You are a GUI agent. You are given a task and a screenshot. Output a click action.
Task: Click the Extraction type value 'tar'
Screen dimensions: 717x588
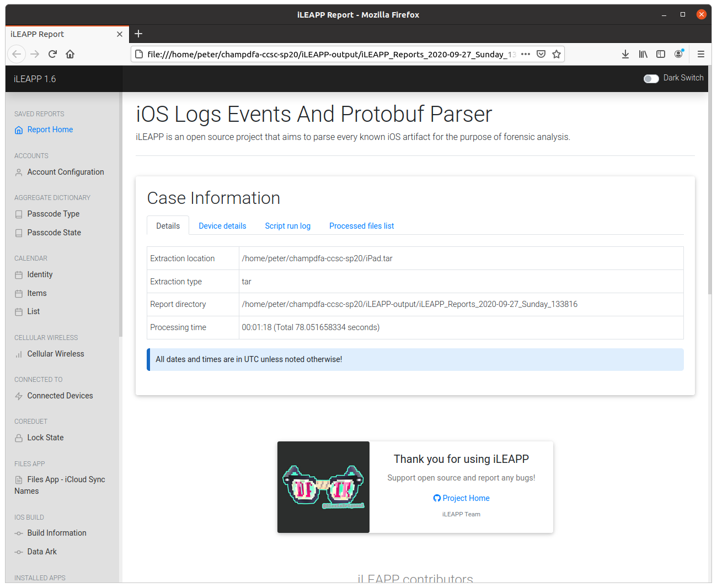tap(247, 282)
